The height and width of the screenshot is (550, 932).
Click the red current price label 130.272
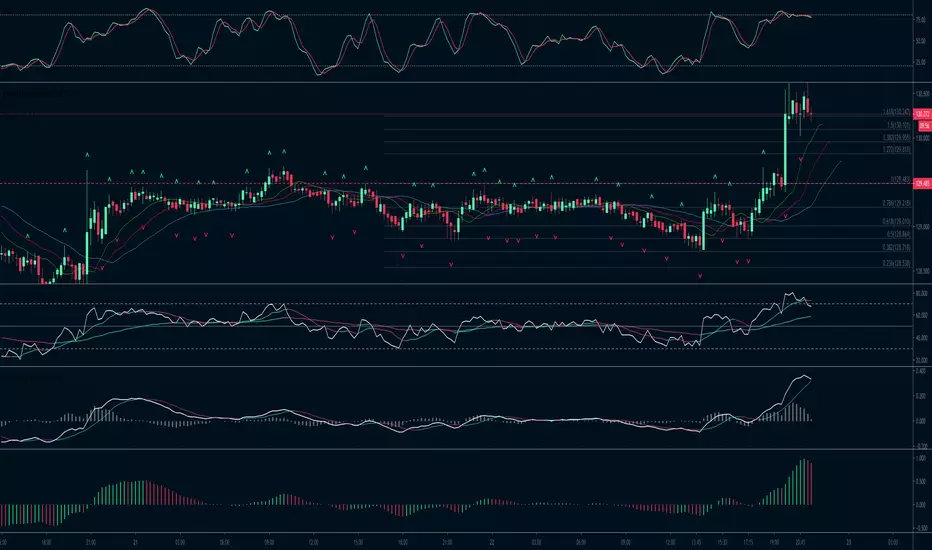point(922,114)
